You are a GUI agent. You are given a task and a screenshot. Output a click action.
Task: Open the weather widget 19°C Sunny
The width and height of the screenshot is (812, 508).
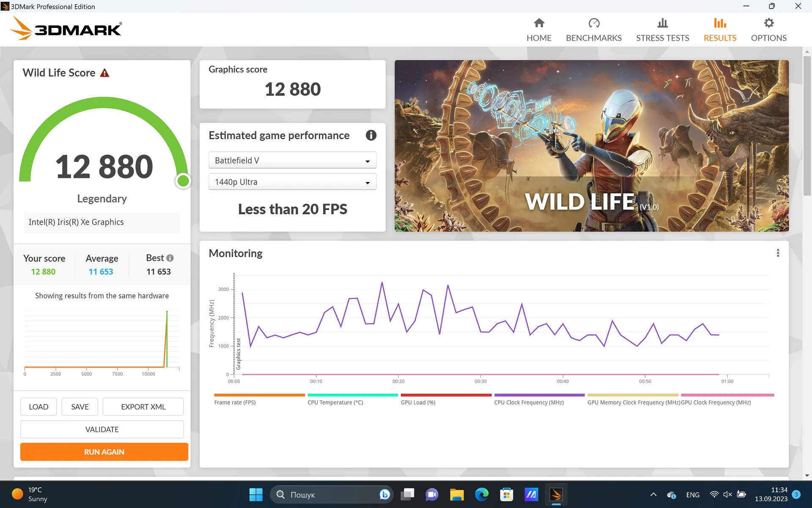coord(30,494)
